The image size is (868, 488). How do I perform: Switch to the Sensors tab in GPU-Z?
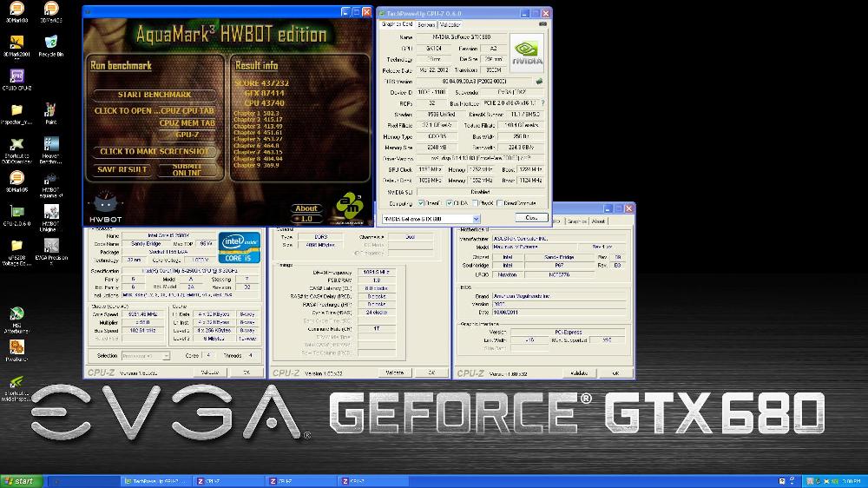pos(425,24)
